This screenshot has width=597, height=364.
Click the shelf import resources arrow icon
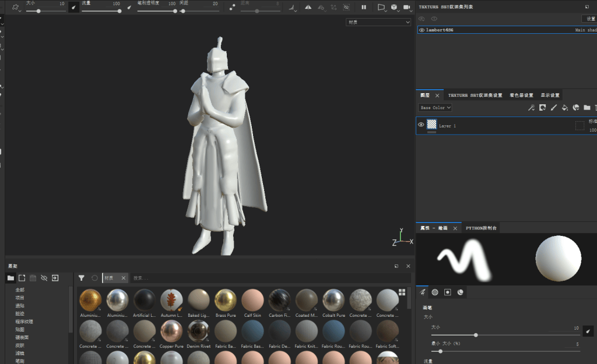click(x=55, y=278)
